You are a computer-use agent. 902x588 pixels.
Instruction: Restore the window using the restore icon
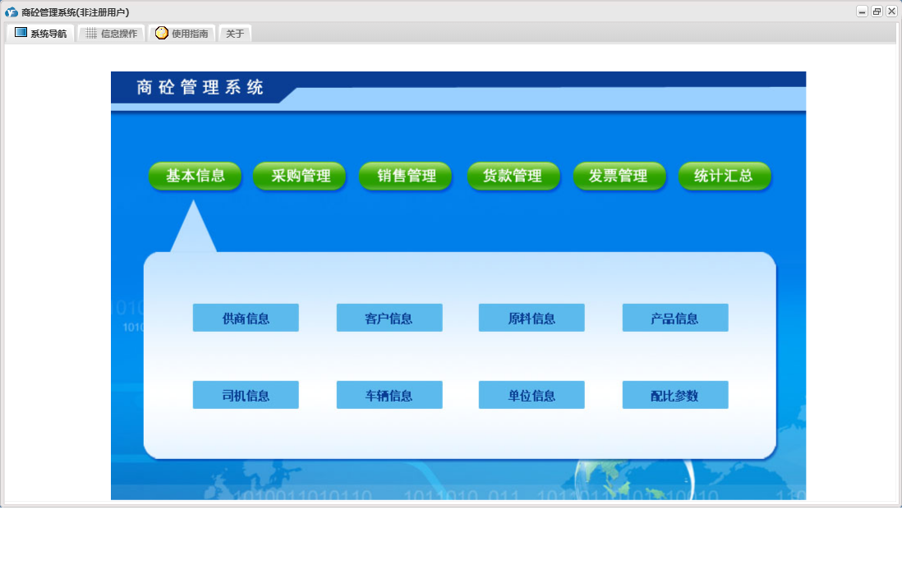877,11
